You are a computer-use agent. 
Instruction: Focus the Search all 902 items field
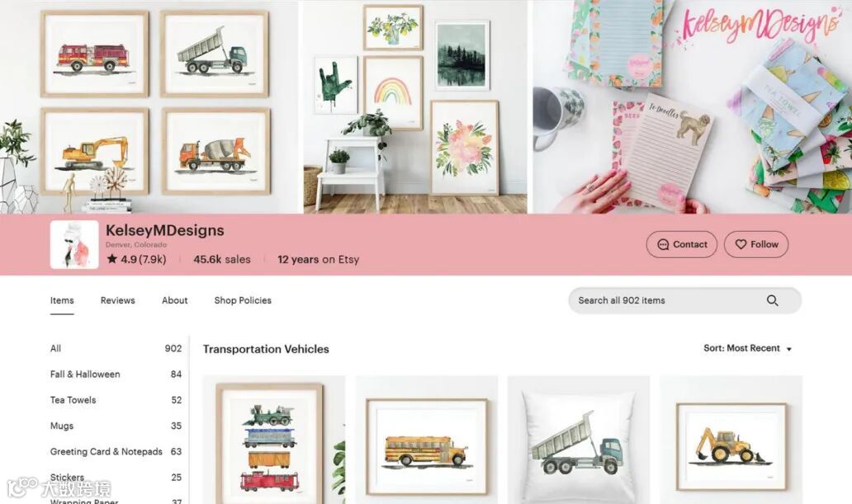click(684, 300)
